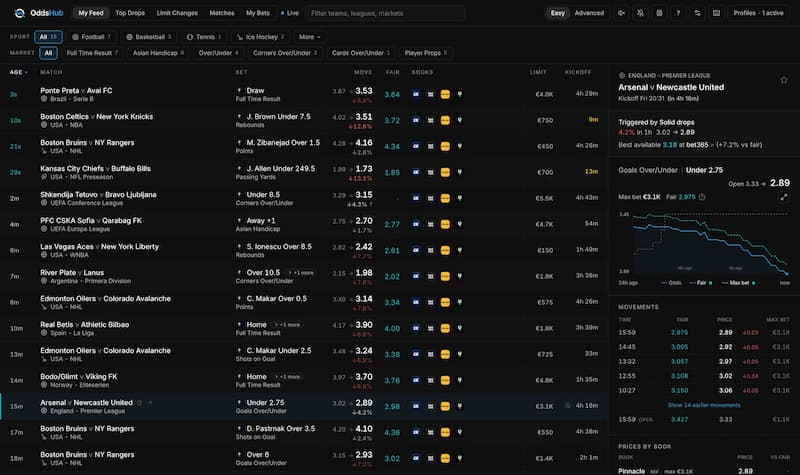Viewport: 800px width, 475px height.
Task: Expand the odds chart to fullscreen
Action: pos(784,197)
